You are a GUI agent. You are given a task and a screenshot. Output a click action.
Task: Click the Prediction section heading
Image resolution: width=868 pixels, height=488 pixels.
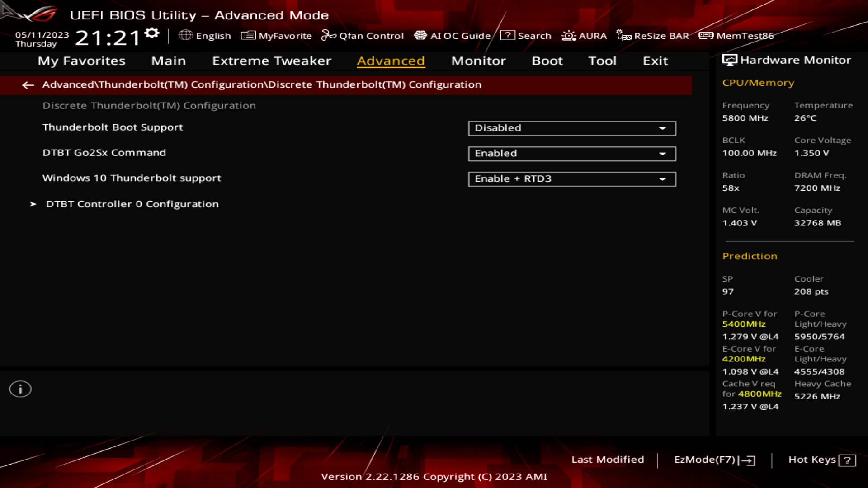(750, 256)
